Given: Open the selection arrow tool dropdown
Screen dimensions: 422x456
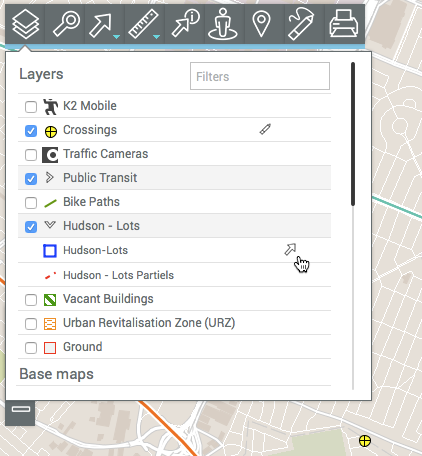Looking at the screenshot, I should pyautogui.click(x=116, y=37).
